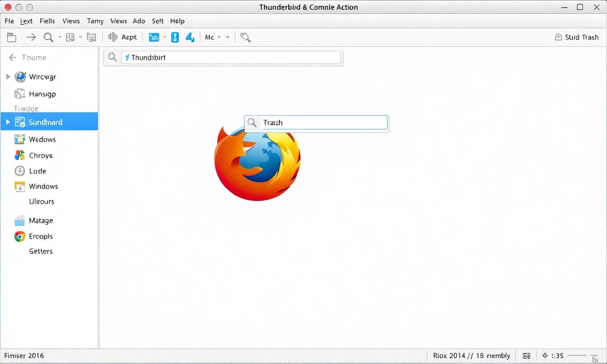Click the magnifier icon in the Thunderbirt search bar

(x=112, y=57)
